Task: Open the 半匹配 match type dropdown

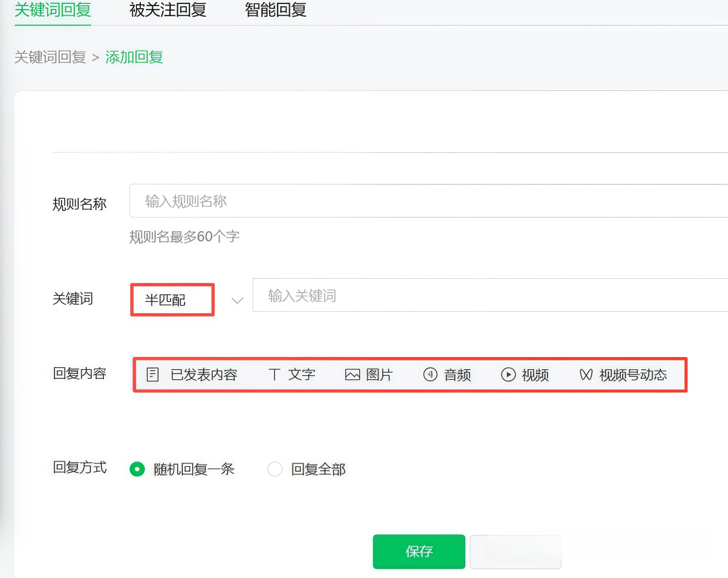Action: click(x=173, y=300)
